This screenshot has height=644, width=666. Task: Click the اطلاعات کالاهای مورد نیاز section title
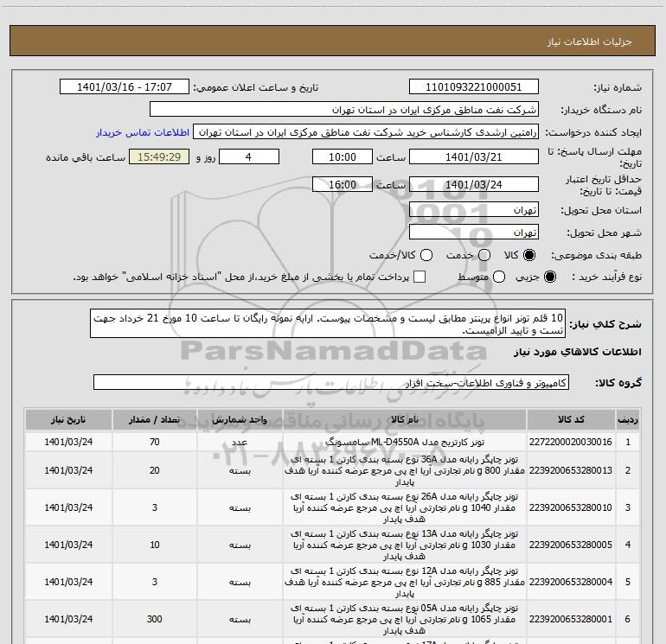[x=578, y=352]
